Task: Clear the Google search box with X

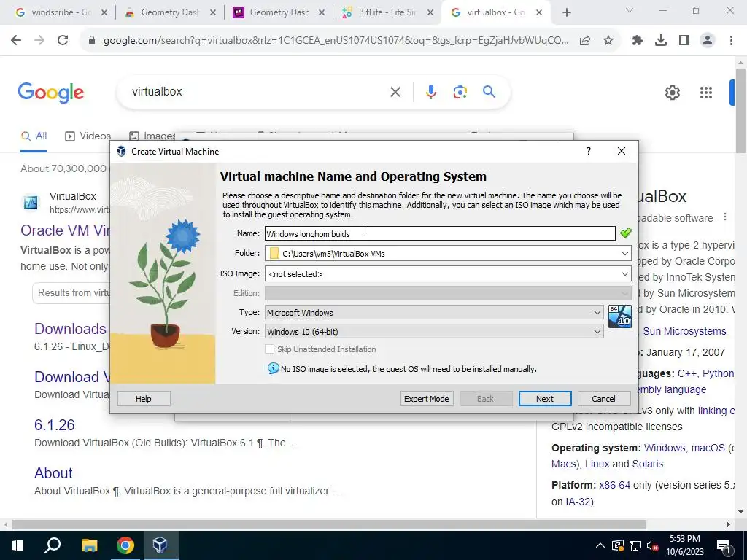Action: (x=395, y=92)
